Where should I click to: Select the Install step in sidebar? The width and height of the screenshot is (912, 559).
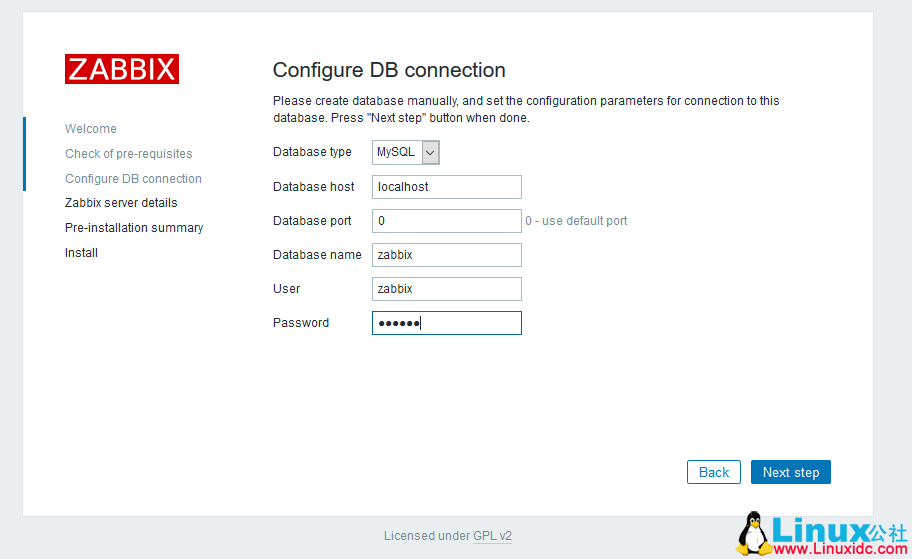[x=81, y=252]
